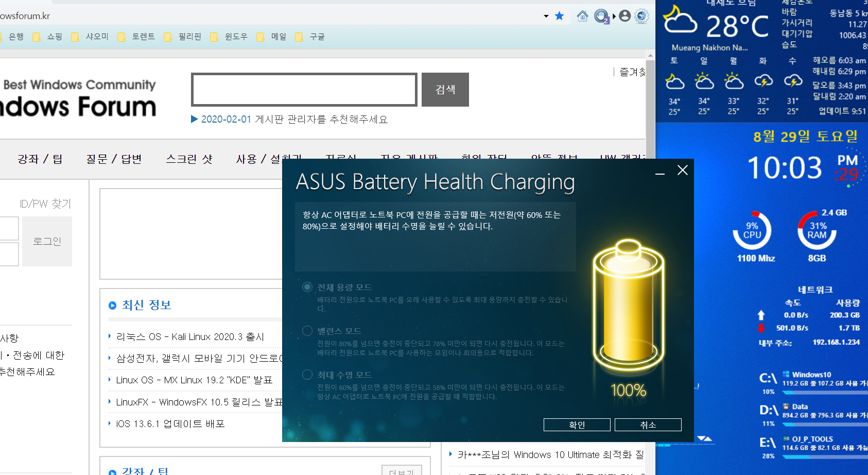
Task: Click the 수 forecast thunderstorm icon
Action: click(793, 81)
